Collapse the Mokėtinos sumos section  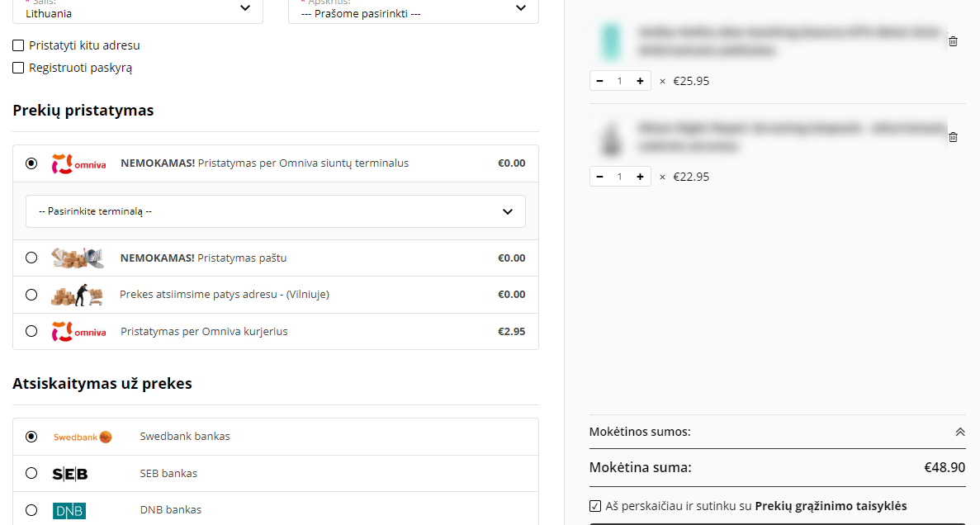pos(960,432)
